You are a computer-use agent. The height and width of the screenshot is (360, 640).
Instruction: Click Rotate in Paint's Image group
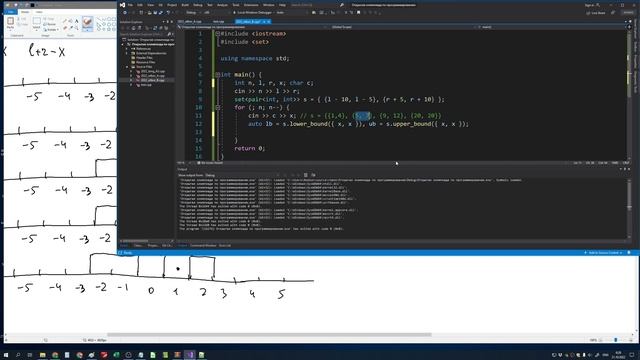tap(52, 29)
